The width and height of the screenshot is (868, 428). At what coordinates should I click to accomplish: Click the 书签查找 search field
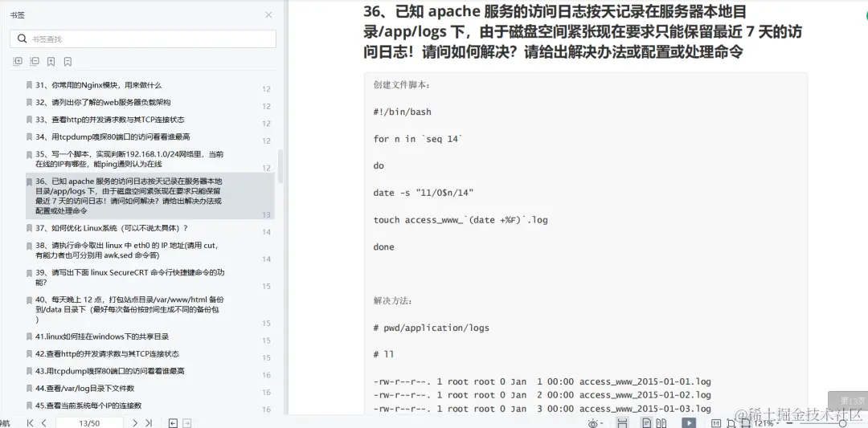(x=143, y=39)
